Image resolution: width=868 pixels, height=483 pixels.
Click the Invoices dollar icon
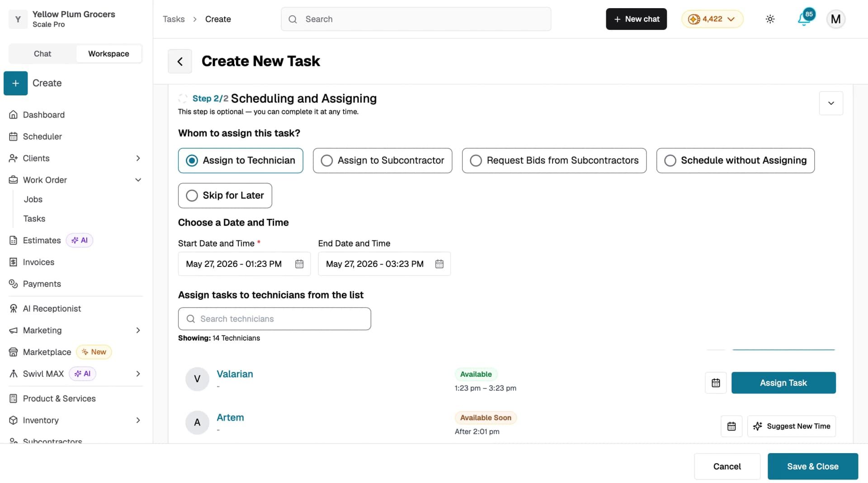(13, 262)
